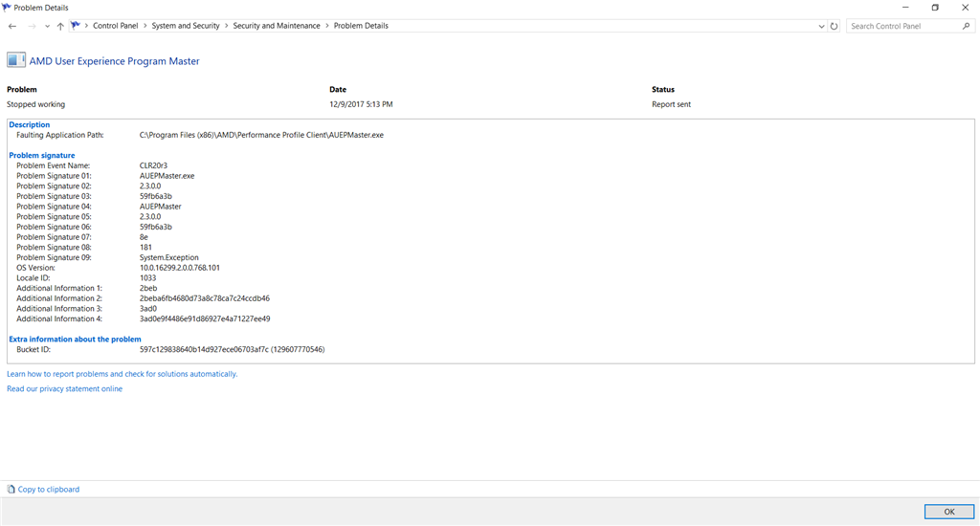Expand chevron after Control Panel breadcrumb

[145, 26]
